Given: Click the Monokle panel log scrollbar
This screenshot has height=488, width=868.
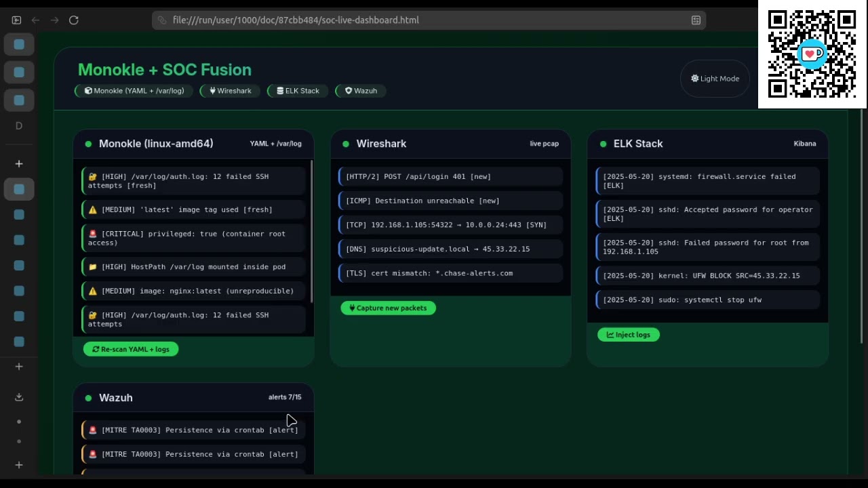Looking at the screenshot, I should tap(311, 231).
